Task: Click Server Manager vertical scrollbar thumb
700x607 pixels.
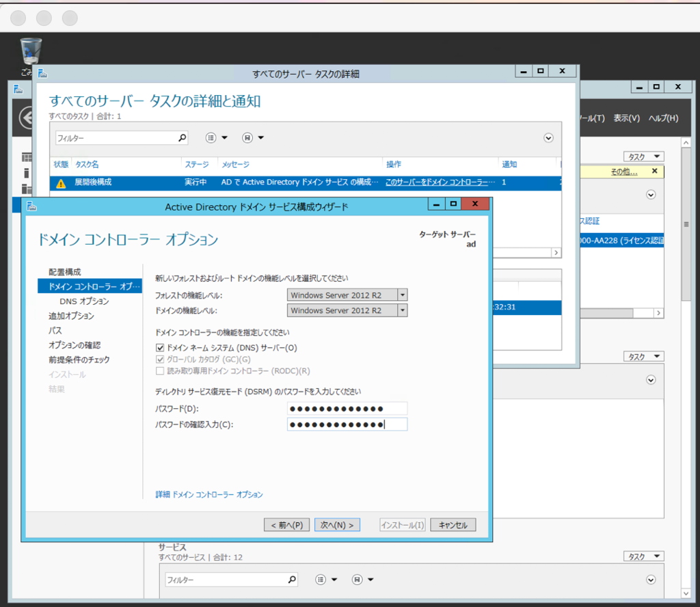Action: pos(686,224)
